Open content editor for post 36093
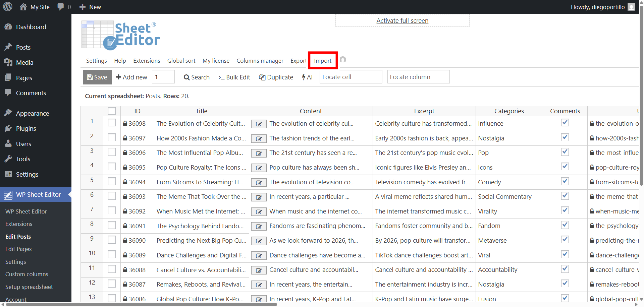This screenshot has height=307, width=644. [x=259, y=197]
